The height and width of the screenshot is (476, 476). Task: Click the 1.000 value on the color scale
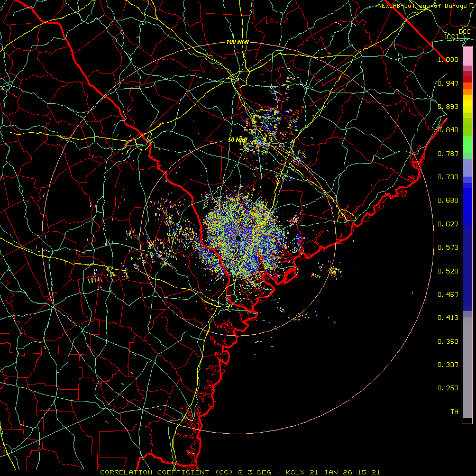point(448,59)
